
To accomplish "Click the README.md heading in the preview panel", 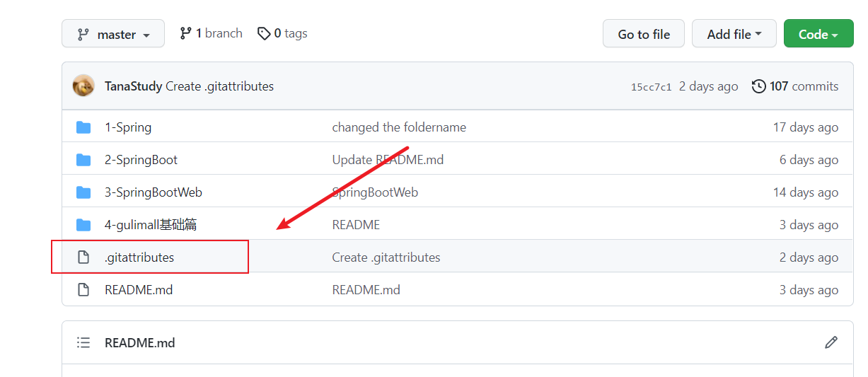I will pyautogui.click(x=139, y=342).
